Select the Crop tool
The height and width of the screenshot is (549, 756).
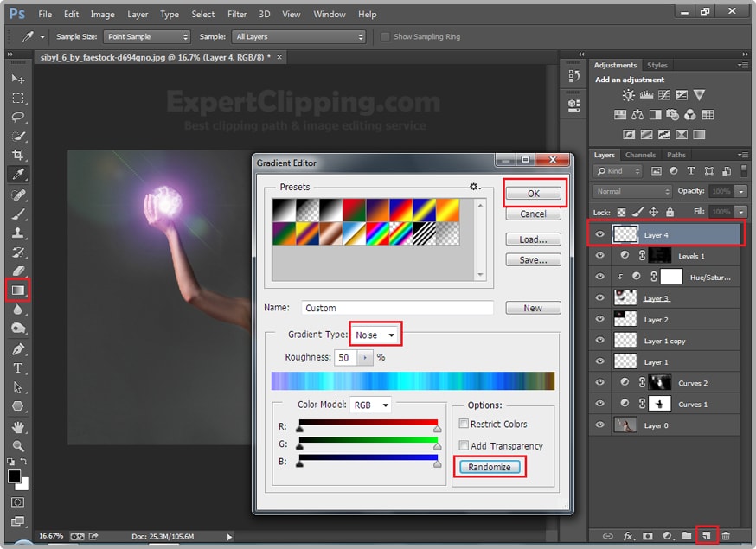click(17, 155)
